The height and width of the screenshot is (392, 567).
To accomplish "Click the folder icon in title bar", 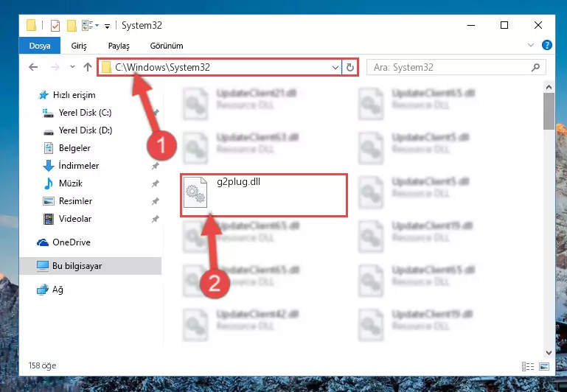I will click(31, 25).
